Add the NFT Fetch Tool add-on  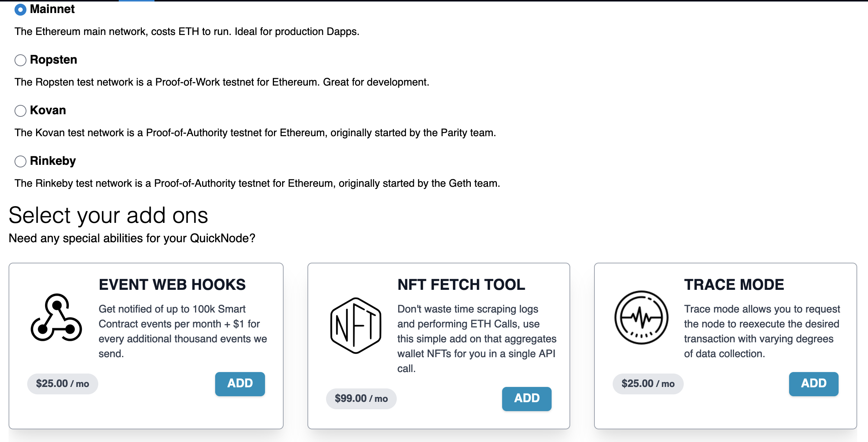(527, 398)
